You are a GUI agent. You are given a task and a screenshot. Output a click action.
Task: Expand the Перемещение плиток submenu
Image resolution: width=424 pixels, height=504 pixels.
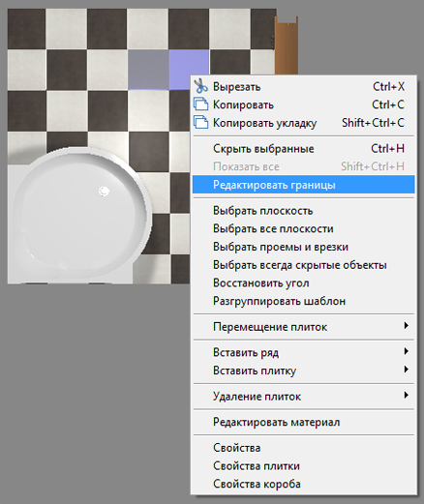(x=303, y=327)
